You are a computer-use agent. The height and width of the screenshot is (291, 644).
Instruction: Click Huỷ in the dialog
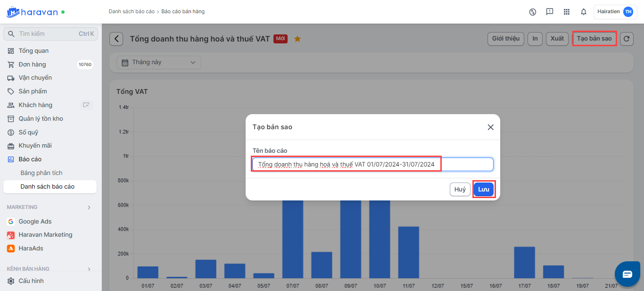460,190
